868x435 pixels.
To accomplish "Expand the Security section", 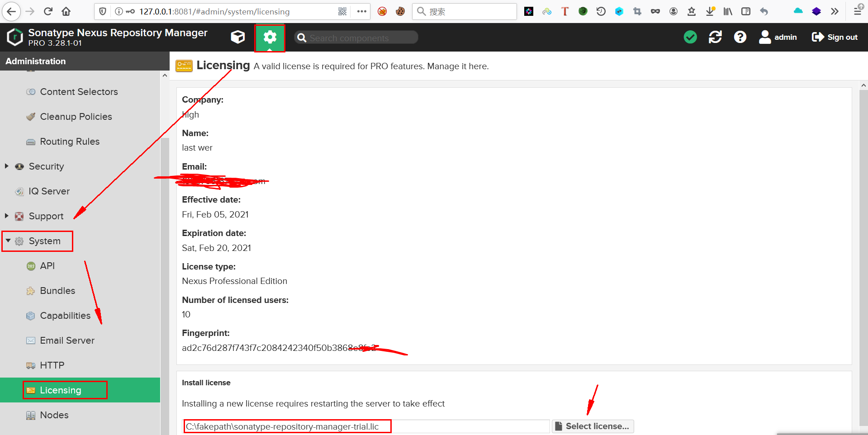I will click(x=6, y=166).
